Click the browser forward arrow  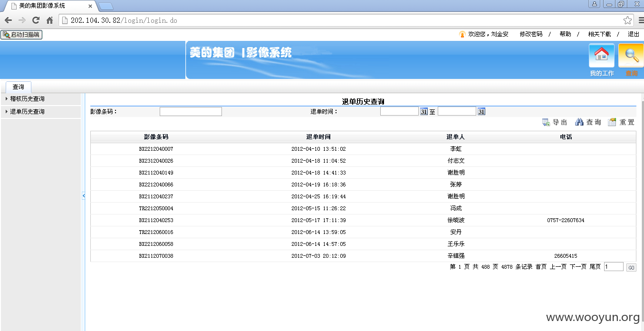[x=22, y=20]
